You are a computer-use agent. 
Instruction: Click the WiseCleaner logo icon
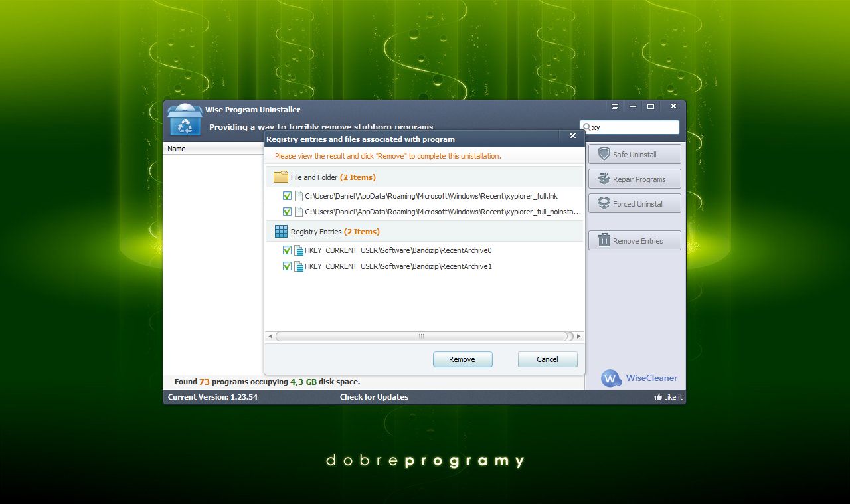pyautogui.click(x=611, y=378)
